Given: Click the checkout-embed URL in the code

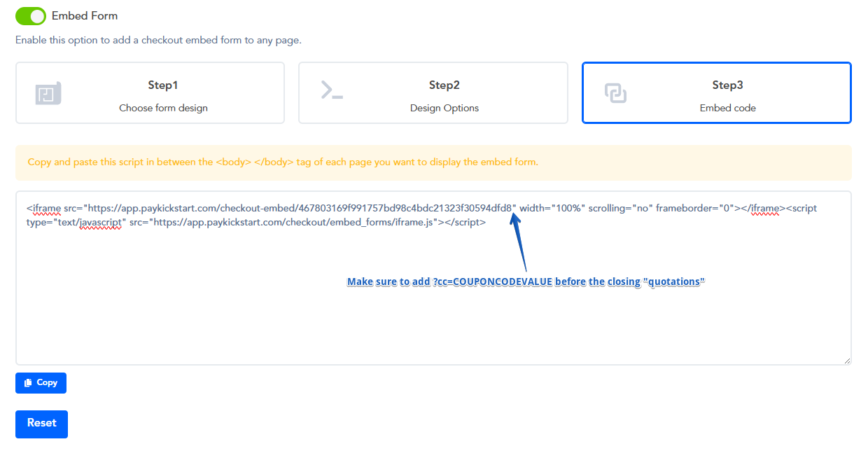Looking at the screenshot, I should pyautogui.click(x=300, y=208).
